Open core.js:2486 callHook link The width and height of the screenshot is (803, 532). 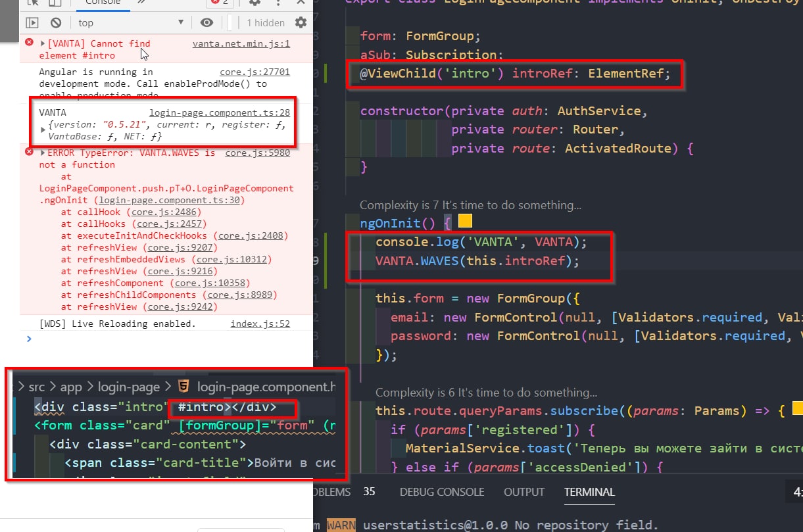coord(163,212)
